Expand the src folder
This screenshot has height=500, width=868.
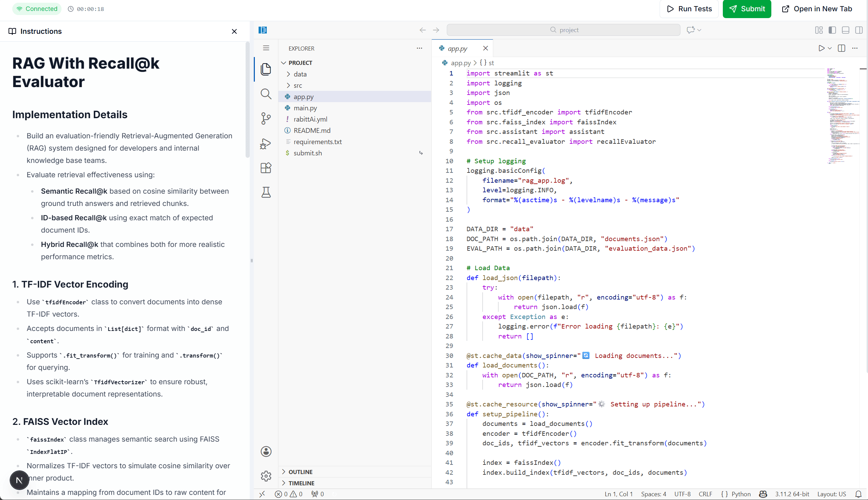click(x=355, y=85)
